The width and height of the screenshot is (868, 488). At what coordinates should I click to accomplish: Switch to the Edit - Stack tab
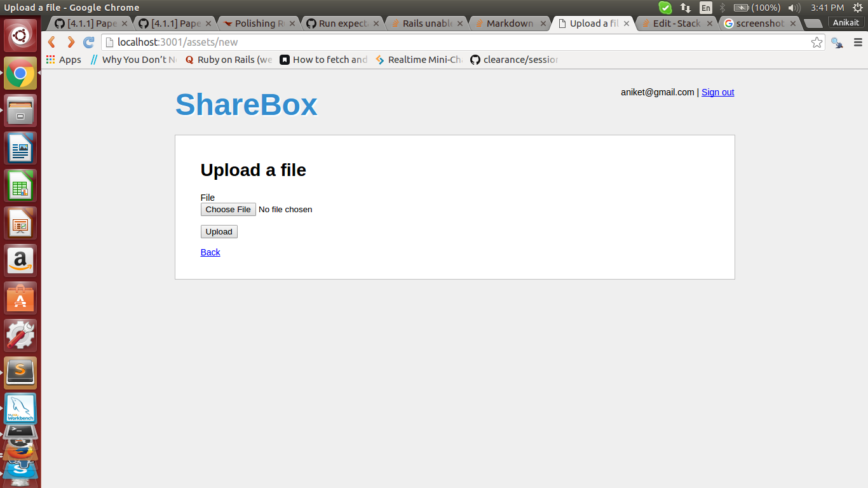click(x=676, y=24)
